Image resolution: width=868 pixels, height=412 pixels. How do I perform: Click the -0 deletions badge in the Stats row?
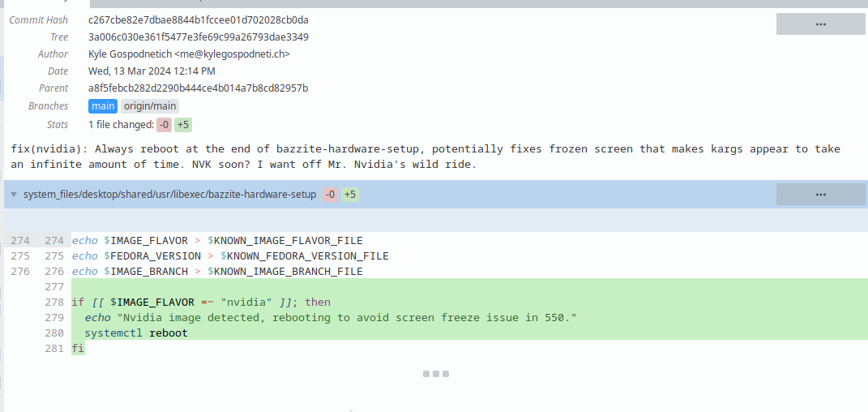click(x=164, y=125)
